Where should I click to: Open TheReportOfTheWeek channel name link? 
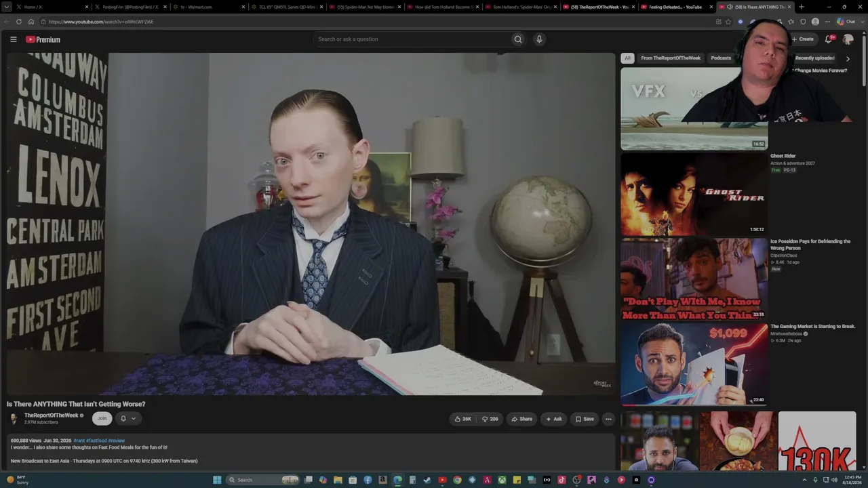pyautogui.click(x=51, y=415)
